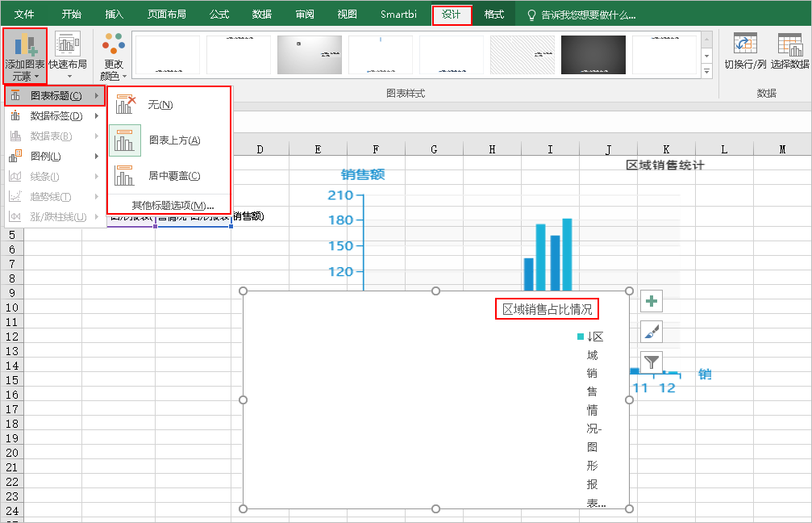Select column D header
The image size is (812, 523).
click(260, 149)
